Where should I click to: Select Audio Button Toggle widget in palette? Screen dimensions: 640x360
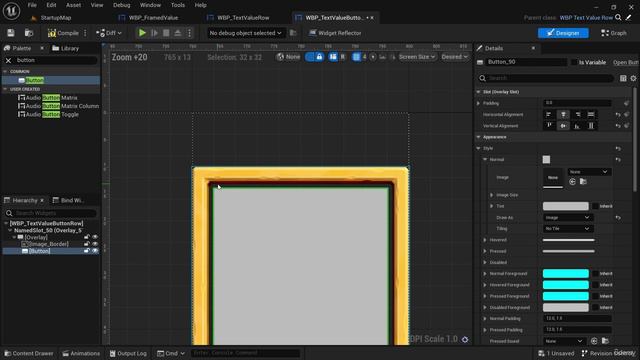[x=49, y=115]
